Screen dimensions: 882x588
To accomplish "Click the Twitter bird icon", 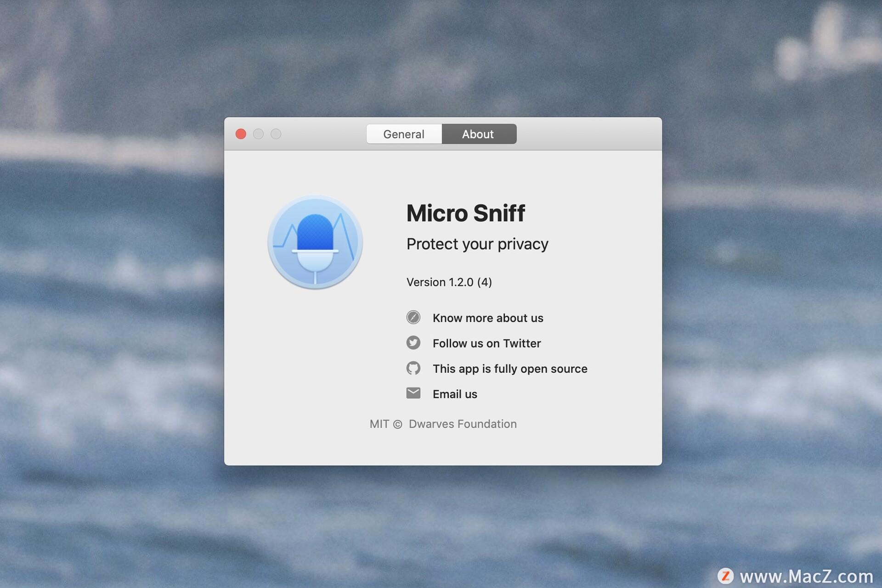I will [413, 342].
